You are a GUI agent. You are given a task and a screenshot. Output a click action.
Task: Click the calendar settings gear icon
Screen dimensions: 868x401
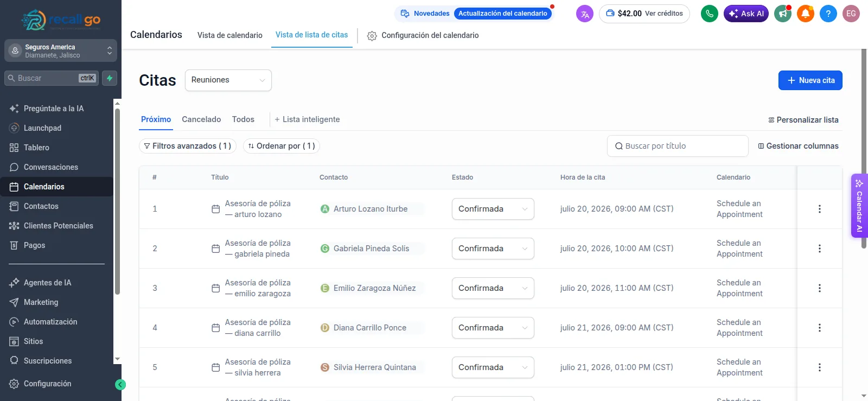point(372,36)
